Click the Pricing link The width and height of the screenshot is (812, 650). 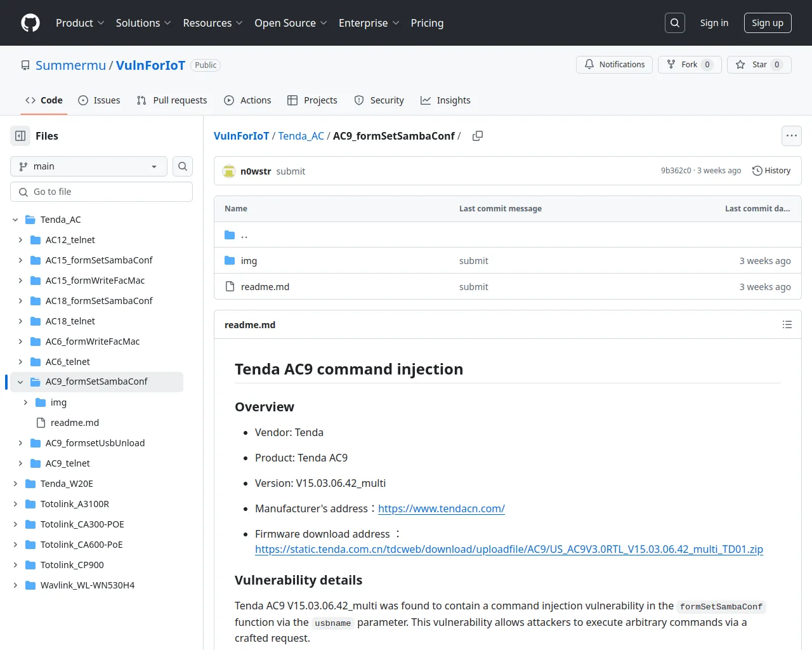[427, 23]
